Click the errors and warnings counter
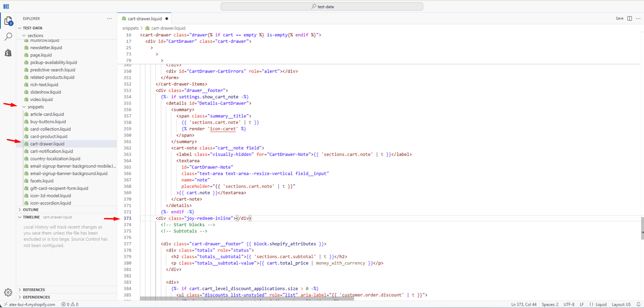The image size is (644, 308). (70, 304)
